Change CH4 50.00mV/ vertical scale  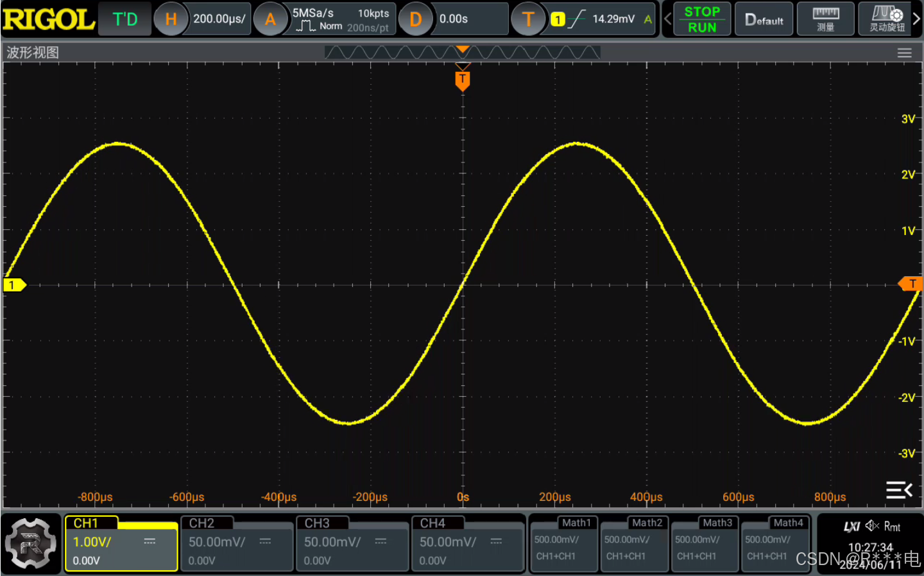(x=448, y=542)
